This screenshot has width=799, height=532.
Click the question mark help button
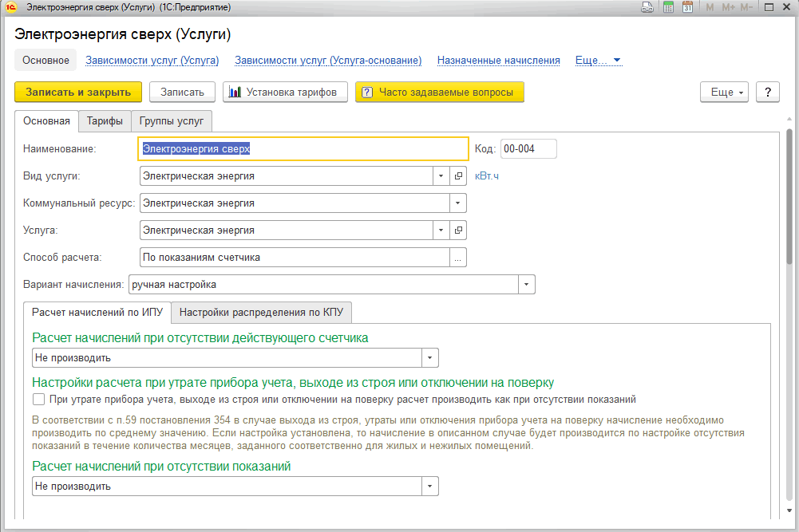coord(767,93)
